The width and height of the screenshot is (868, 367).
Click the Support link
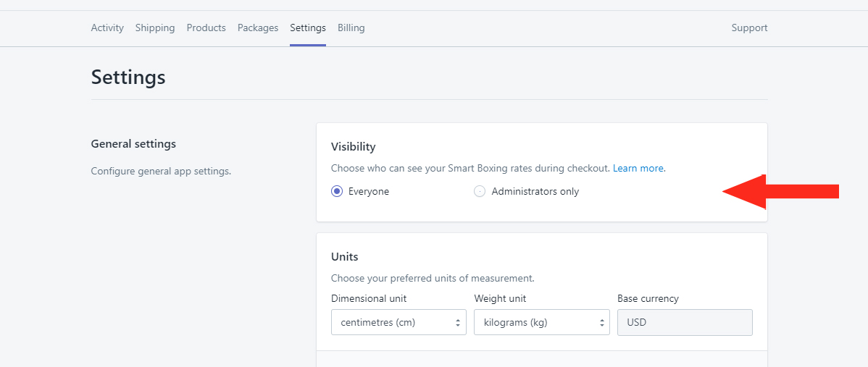[x=749, y=28]
